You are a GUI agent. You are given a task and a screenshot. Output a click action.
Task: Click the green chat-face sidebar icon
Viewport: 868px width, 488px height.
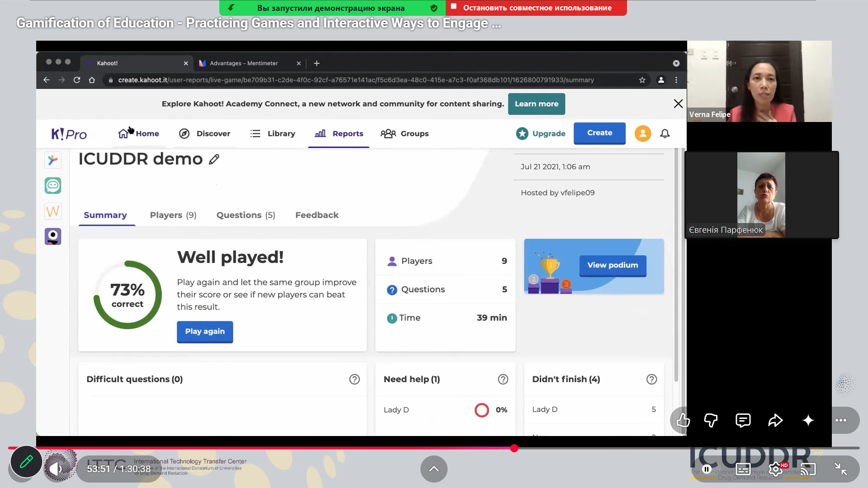[53, 186]
